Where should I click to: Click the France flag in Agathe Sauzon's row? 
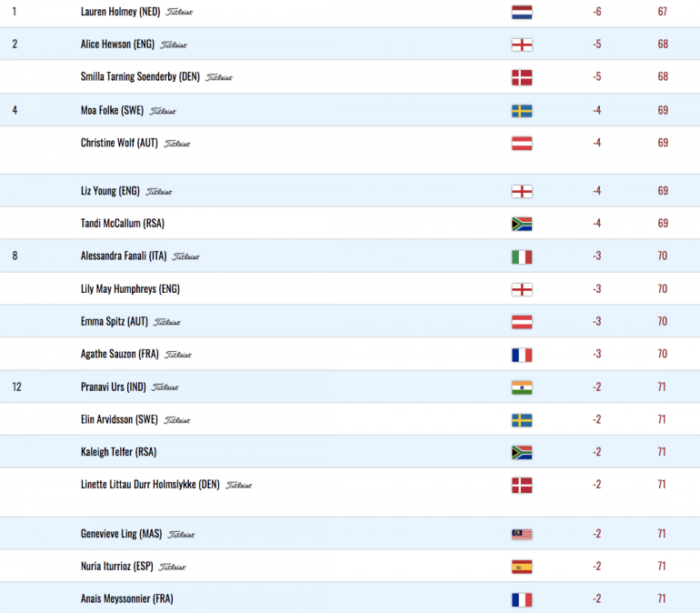coord(522,355)
